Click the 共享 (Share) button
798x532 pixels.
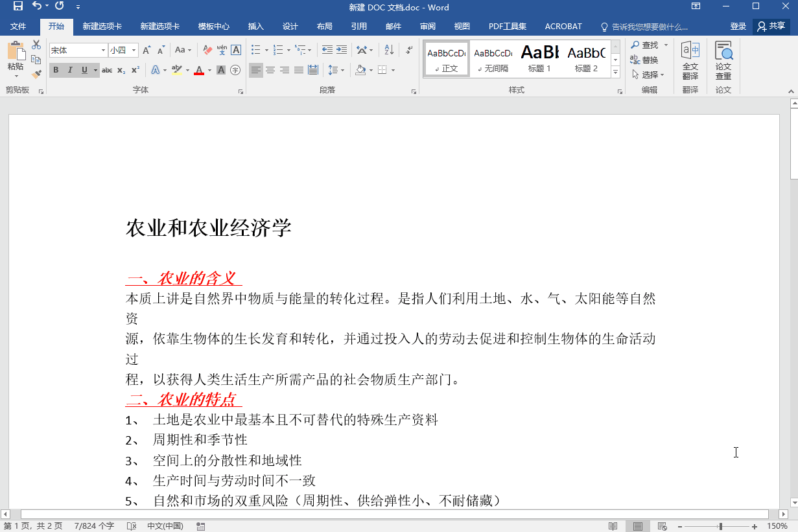coord(771,27)
